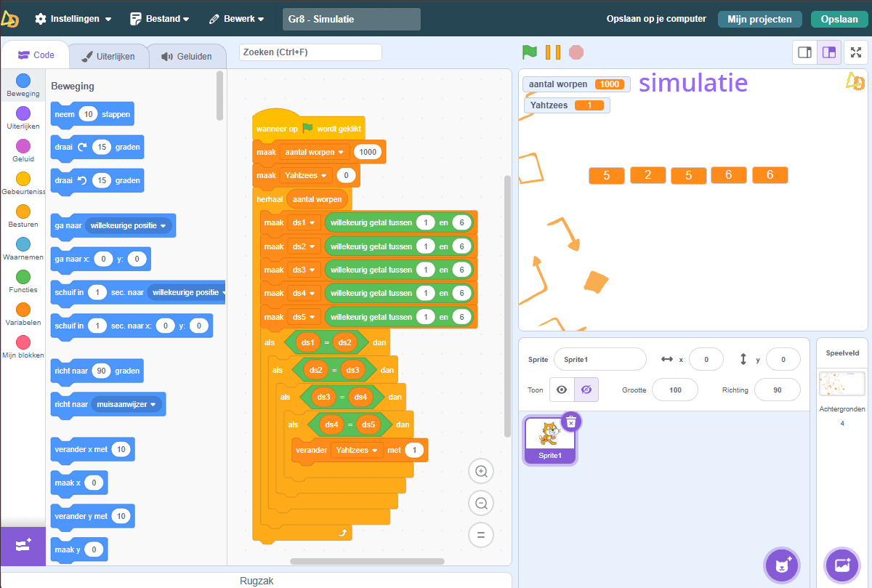Click the Zoeken search field

pos(310,52)
